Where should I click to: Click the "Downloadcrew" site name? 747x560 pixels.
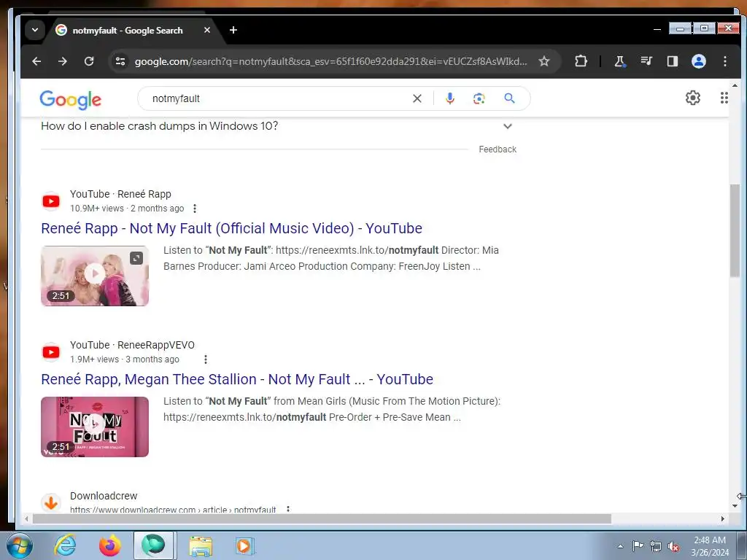point(104,496)
